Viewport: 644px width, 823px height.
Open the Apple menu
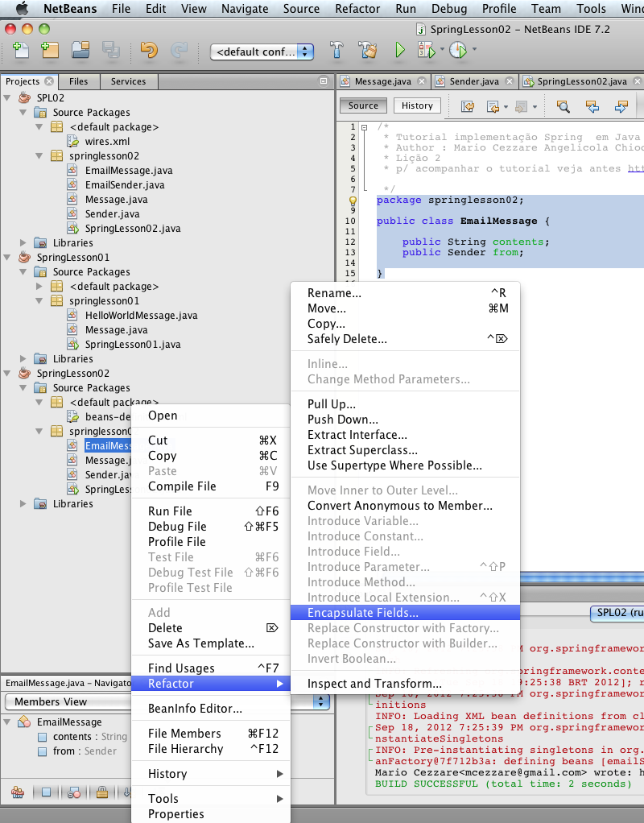tap(22, 8)
